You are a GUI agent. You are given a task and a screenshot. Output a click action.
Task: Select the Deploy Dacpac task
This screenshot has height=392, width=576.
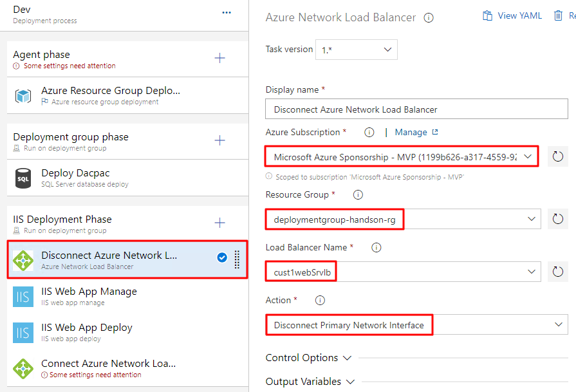point(127,178)
